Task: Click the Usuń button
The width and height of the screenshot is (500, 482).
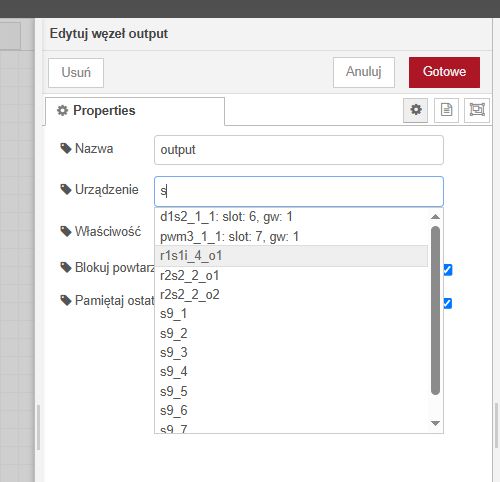Action: pyautogui.click(x=76, y=73)
